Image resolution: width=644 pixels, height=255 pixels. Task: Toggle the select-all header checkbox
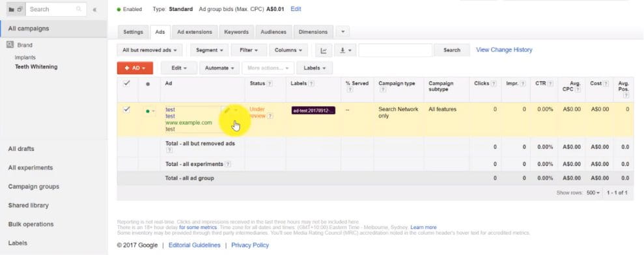tap(126, 83)
